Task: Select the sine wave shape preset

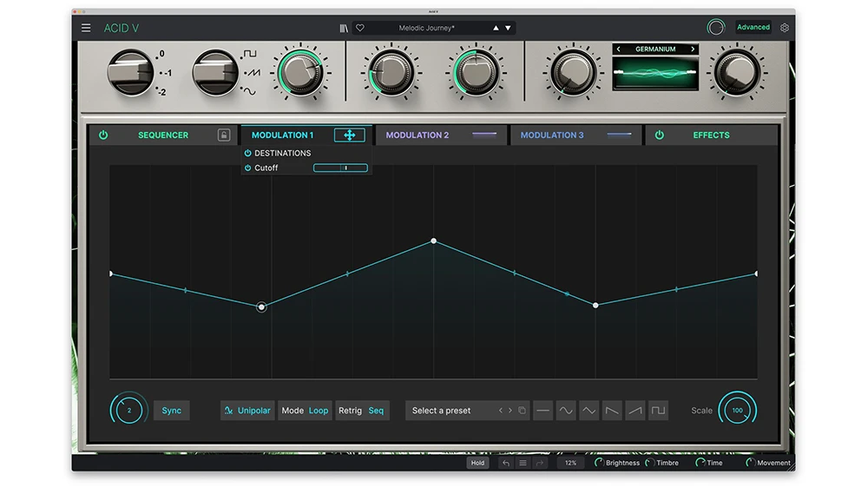Action: (566, 411)
